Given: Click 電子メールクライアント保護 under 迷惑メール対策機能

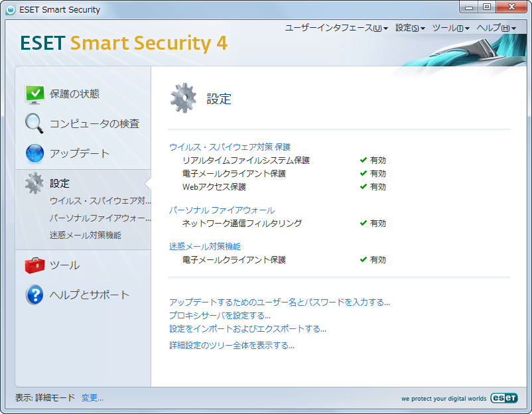Looking at the screenshot, I should pyautogui.click(x=234, y=259).
